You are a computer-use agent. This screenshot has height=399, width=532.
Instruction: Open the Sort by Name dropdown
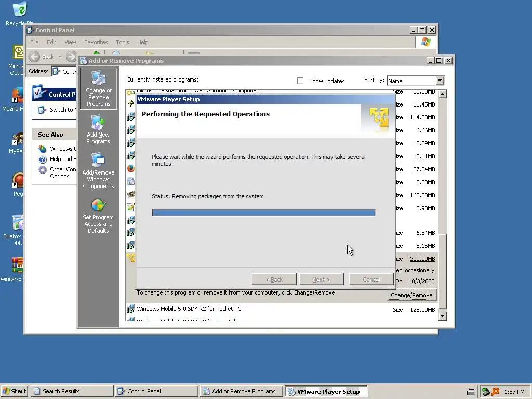[440, 81]
